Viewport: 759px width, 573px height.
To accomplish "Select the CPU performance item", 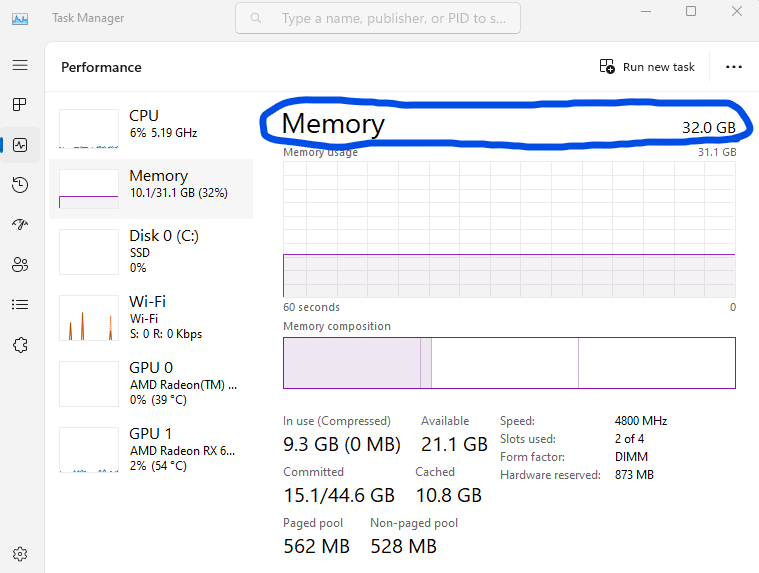I will point(151,124).
